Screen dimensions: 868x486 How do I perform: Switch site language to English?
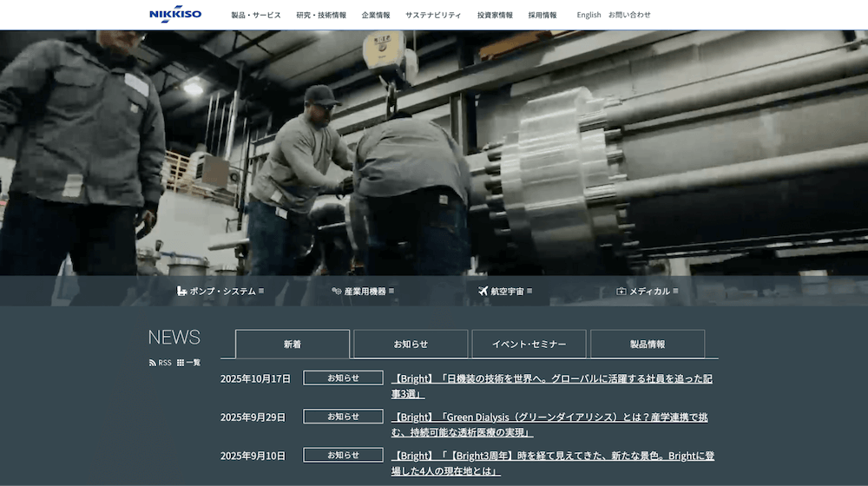pyautogui.click(x=589, y=15)
